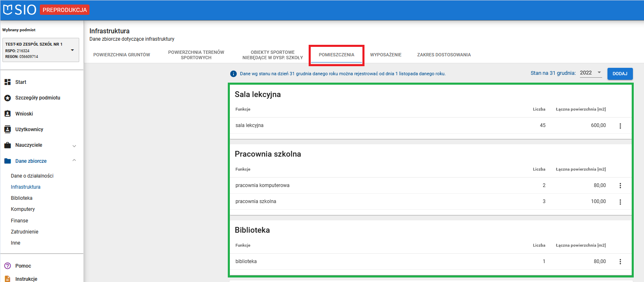Screen dimensions: 644x282
Task: Expand the Nauczyciele menu section
Action: click(74, 146)
